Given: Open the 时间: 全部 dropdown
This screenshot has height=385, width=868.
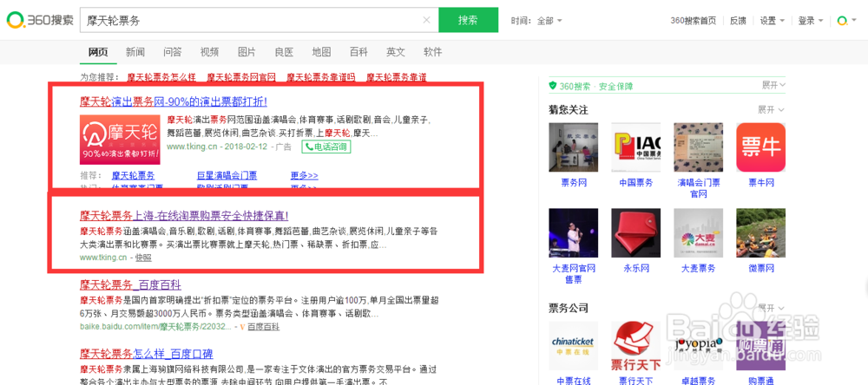Looking at the screenshot, I should [537, 21].
